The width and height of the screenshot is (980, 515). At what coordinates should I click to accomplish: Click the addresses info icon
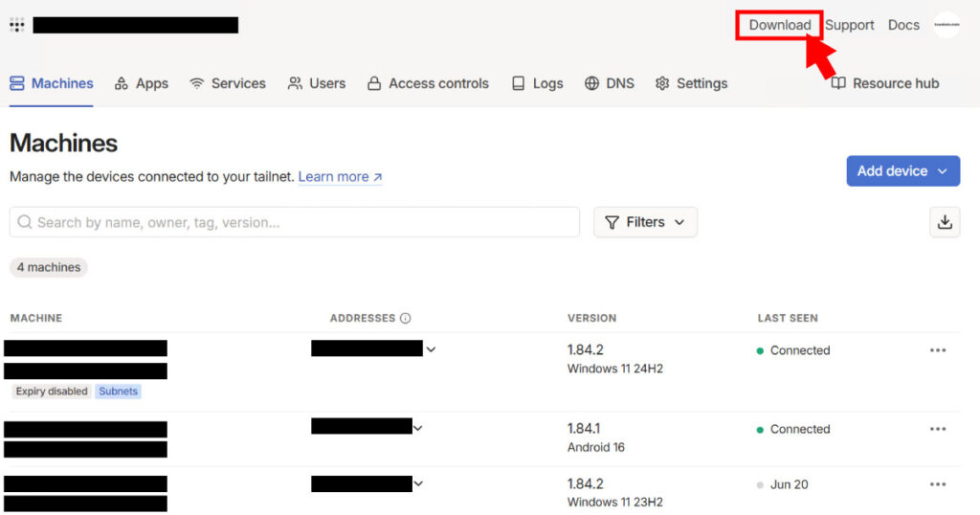coord(405,318)
